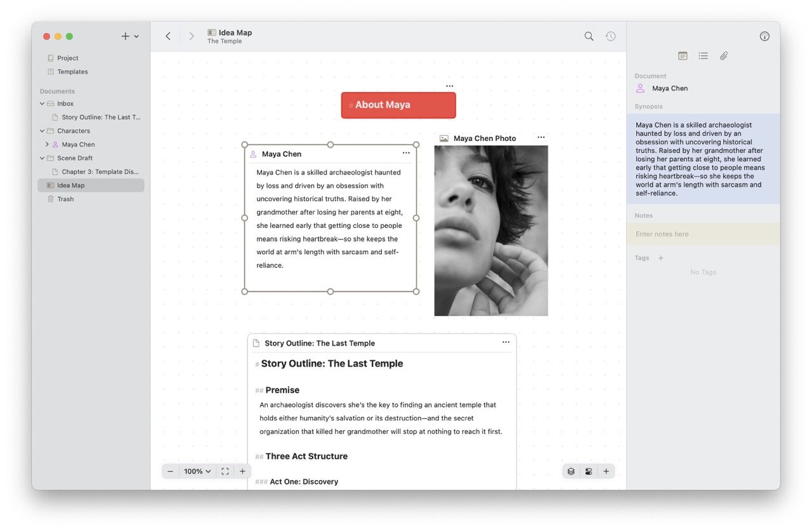
Task: Collapse the Inbox folder in the sidebar
Action: tap(42, 103)
